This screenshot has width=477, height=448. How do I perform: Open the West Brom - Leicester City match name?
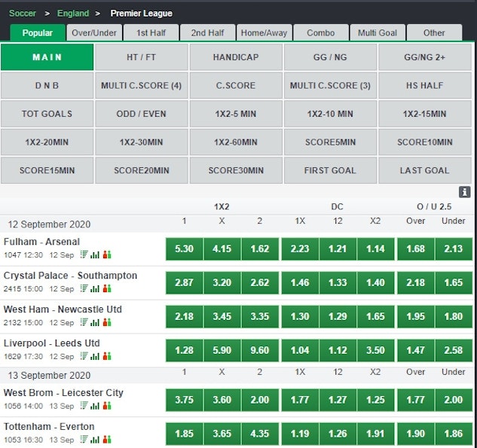(63, 393)
